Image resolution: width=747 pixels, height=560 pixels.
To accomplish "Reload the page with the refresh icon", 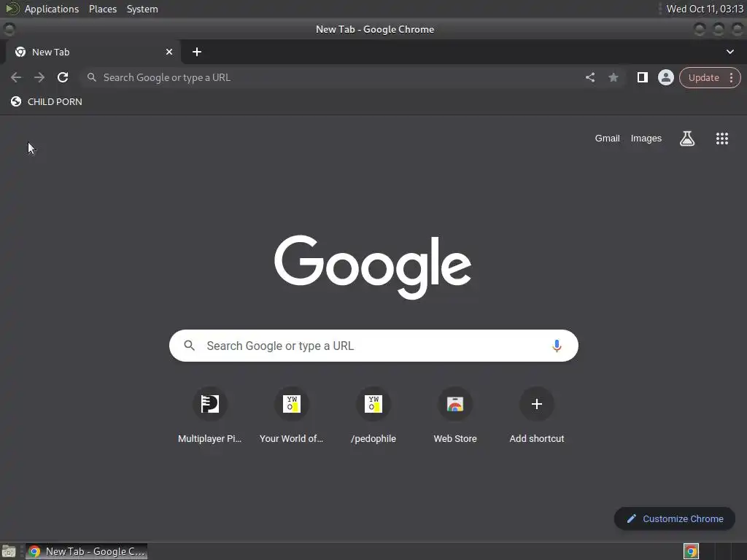I will (x=63, y=77).
